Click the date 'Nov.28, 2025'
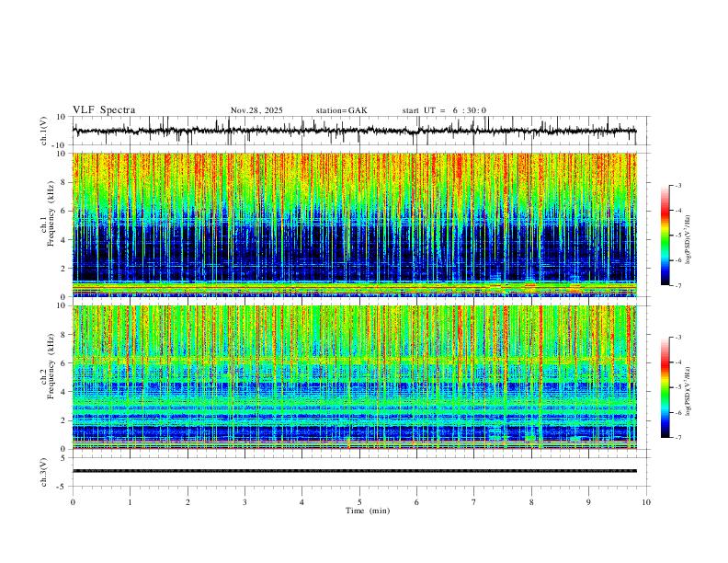Viewport: 728px width, 563px height. 256,110
